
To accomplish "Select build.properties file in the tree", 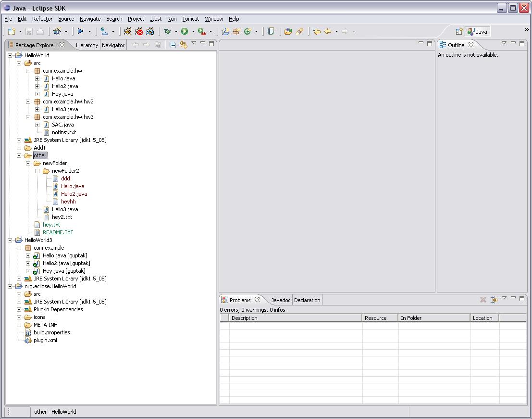I will tap(52, 332).
